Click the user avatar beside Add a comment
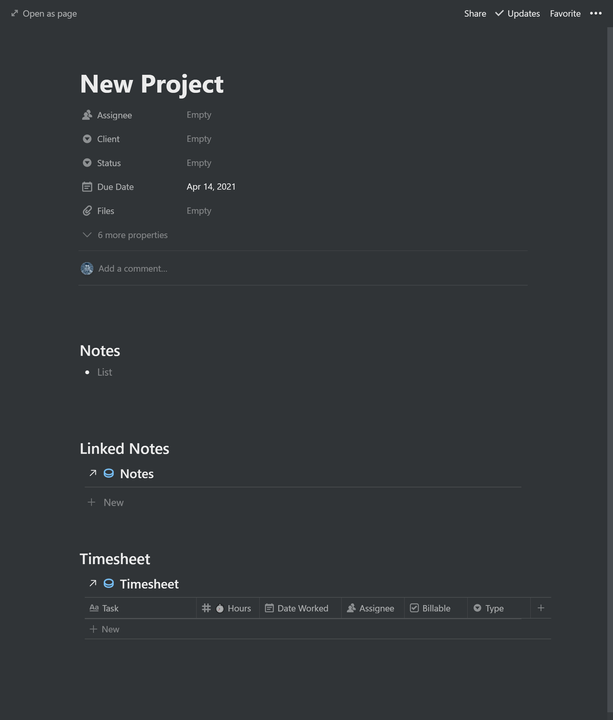Image resolution: width=613 pixels, height=720 pixels. 87,269
